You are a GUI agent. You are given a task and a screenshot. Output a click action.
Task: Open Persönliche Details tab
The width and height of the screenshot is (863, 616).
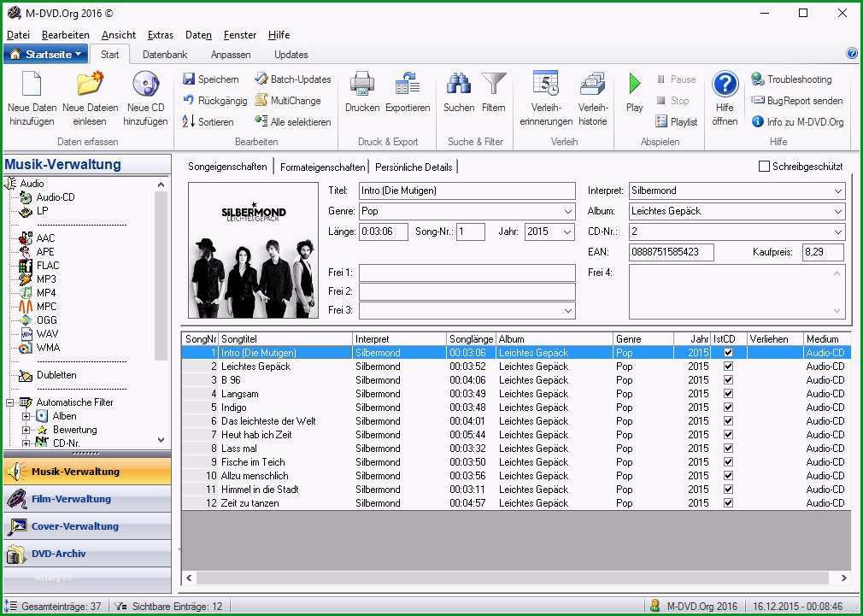pyautogui.click(x=414, y=167)
